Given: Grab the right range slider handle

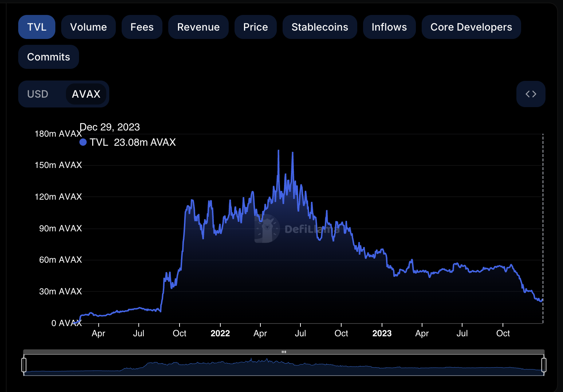Looking at the screenshot, I should pos(544,365).
